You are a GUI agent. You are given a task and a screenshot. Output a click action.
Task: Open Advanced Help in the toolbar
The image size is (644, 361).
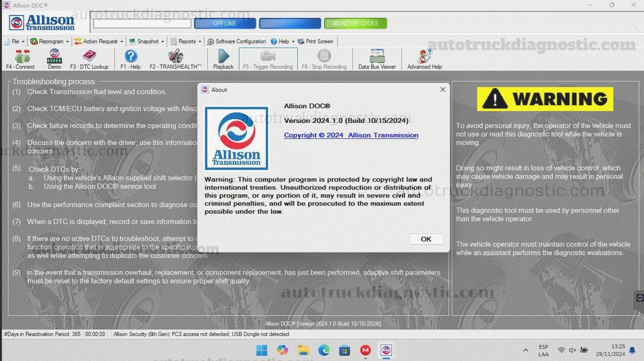click(x=424, y=59)
